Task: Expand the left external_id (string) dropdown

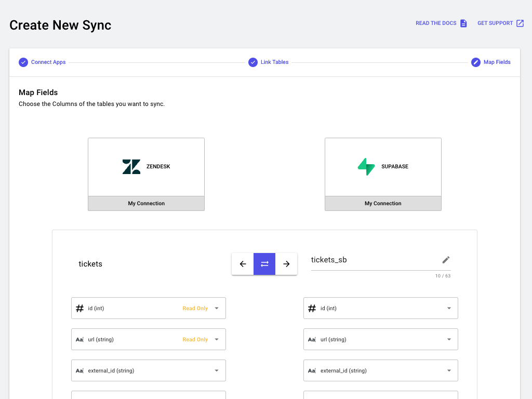Action: [x=217, y=371]
